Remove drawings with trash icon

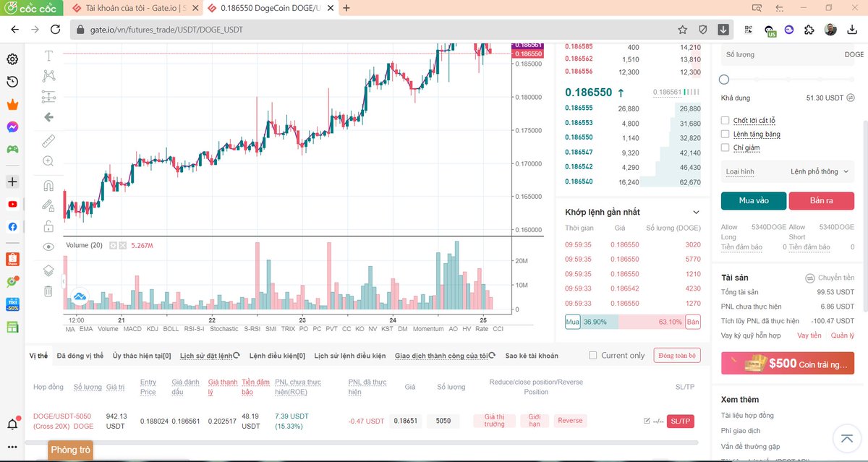(x=48, y=291)
